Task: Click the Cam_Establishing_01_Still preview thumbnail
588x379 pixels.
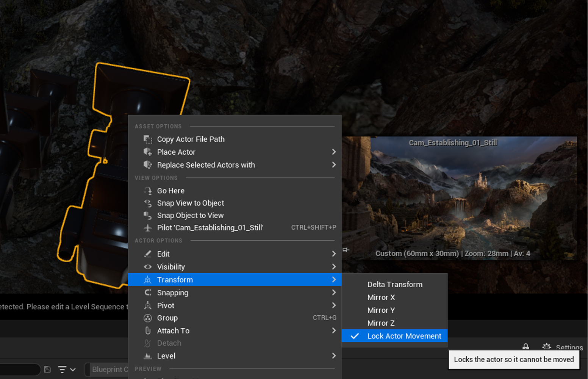Action: pyautogui.click(x=459, y=198)
